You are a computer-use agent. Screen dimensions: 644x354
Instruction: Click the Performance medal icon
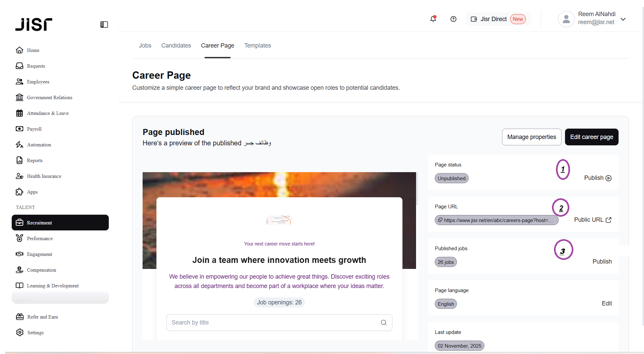pos(19,238)
